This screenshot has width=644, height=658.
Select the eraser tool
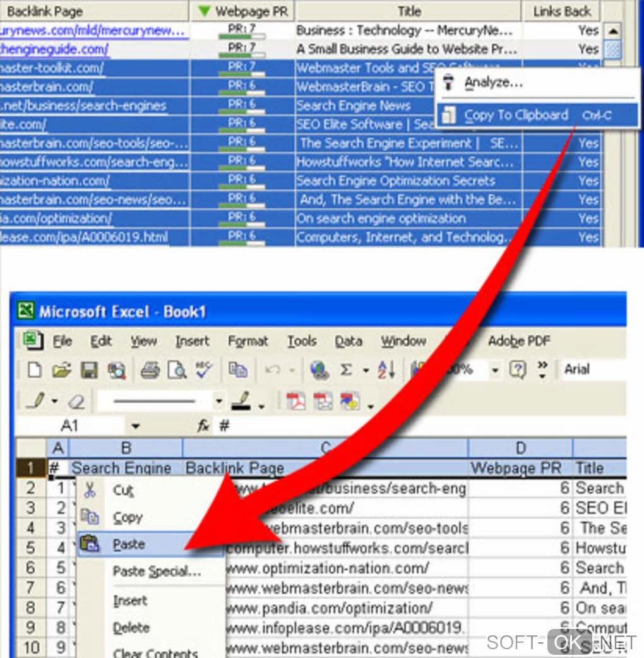tap(76, 402)
